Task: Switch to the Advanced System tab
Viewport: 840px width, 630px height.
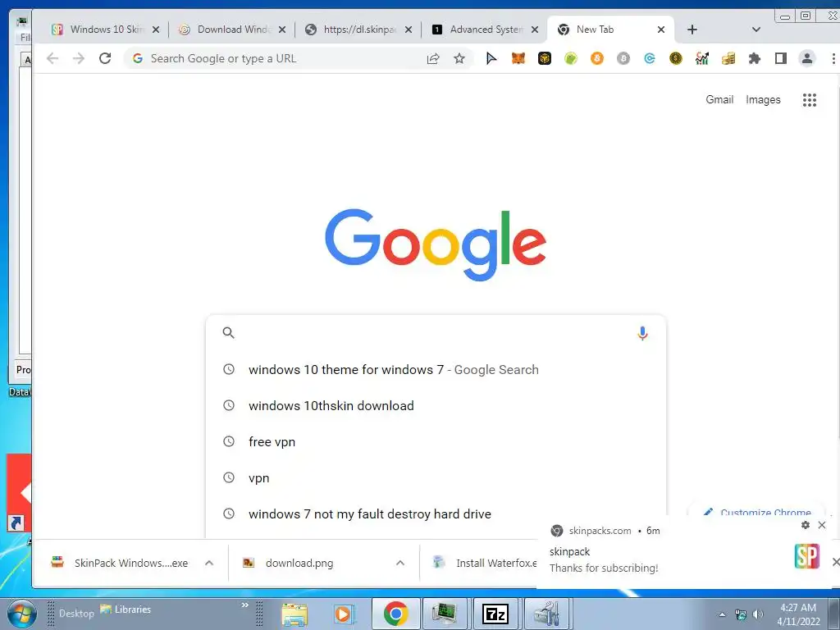Action: (x=486, y=30)
